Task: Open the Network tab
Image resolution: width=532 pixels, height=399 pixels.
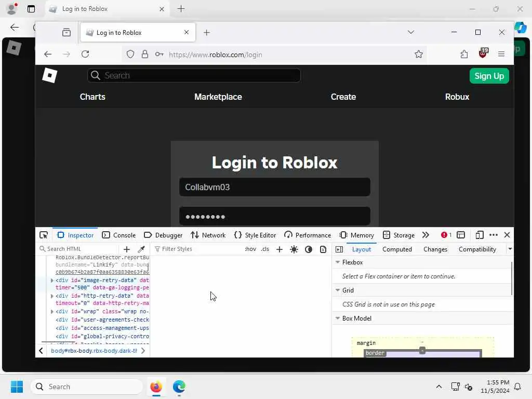Action: (x=208, y=235)
